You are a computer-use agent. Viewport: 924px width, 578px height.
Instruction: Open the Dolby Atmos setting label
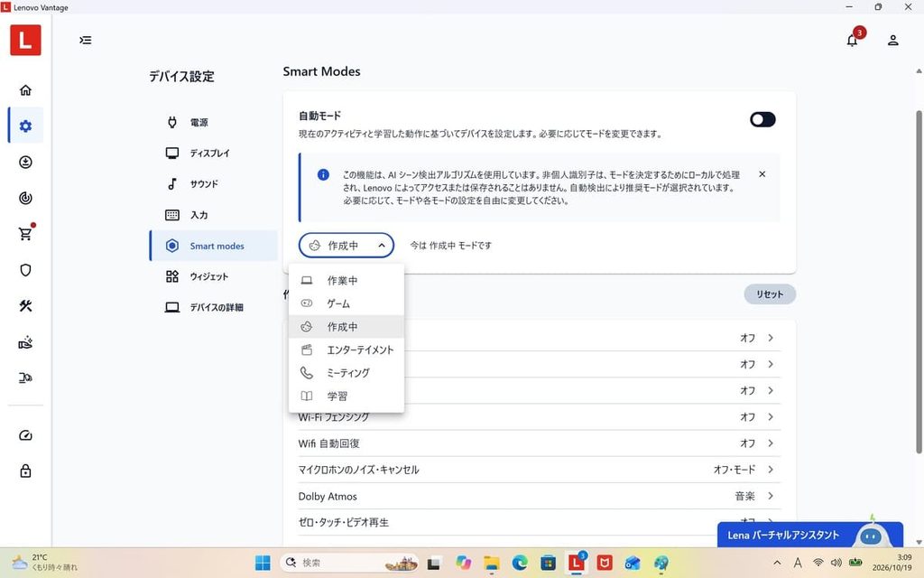pos(328,496)
